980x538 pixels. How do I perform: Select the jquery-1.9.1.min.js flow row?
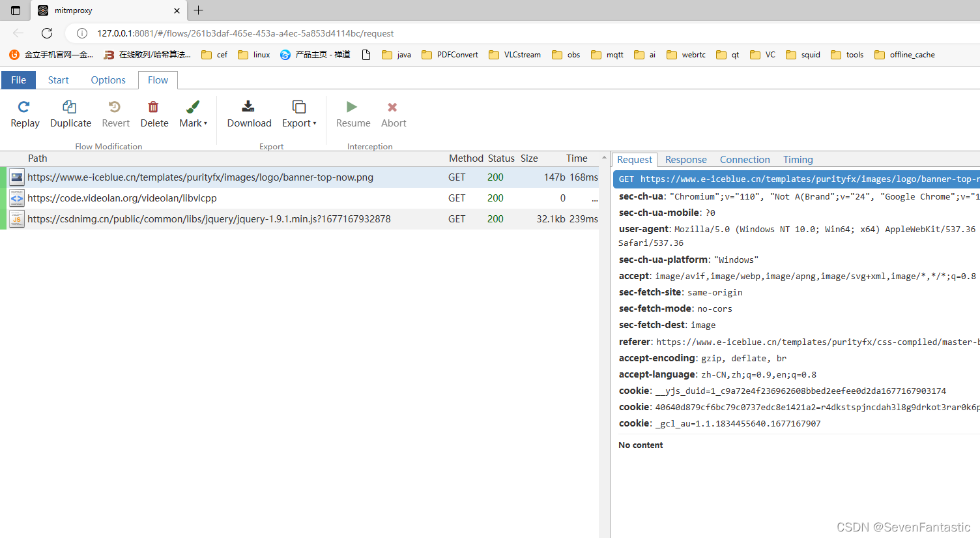click(300, 219)
